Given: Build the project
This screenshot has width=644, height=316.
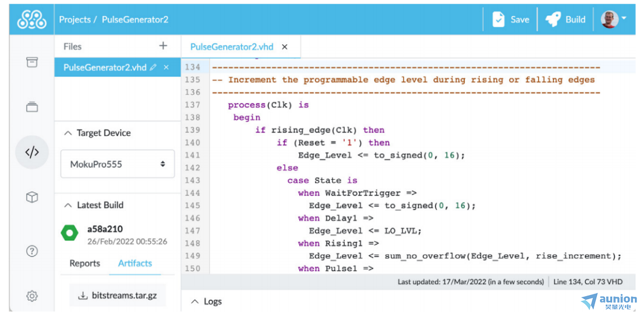Looking at the screenshot, I should coord(565,19).
